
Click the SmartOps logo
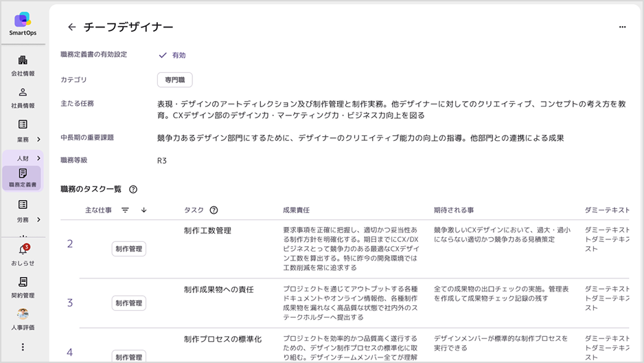(x=23, y=23)
